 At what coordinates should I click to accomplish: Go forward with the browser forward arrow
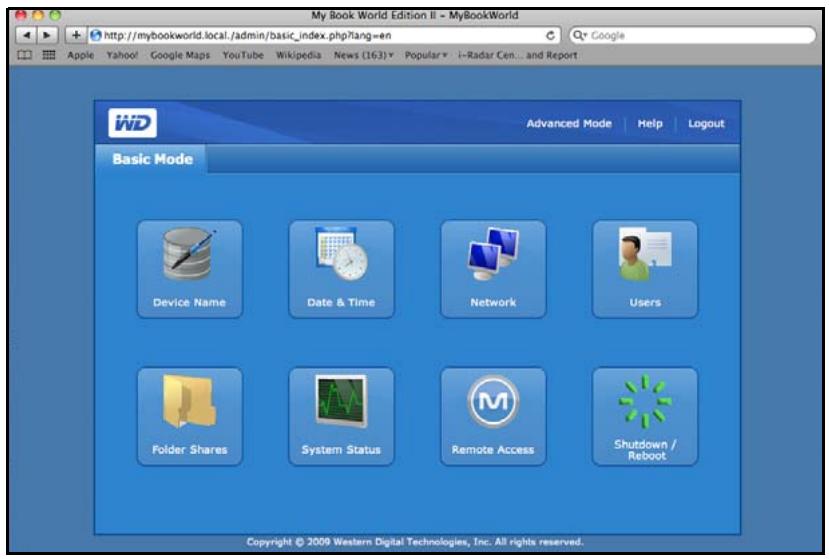point(47,35)
